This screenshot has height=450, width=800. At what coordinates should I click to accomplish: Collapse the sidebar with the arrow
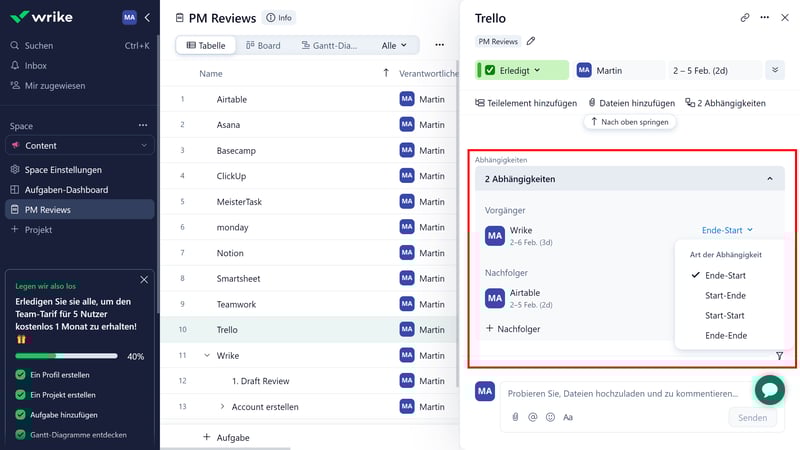click(x=147, y=17)
